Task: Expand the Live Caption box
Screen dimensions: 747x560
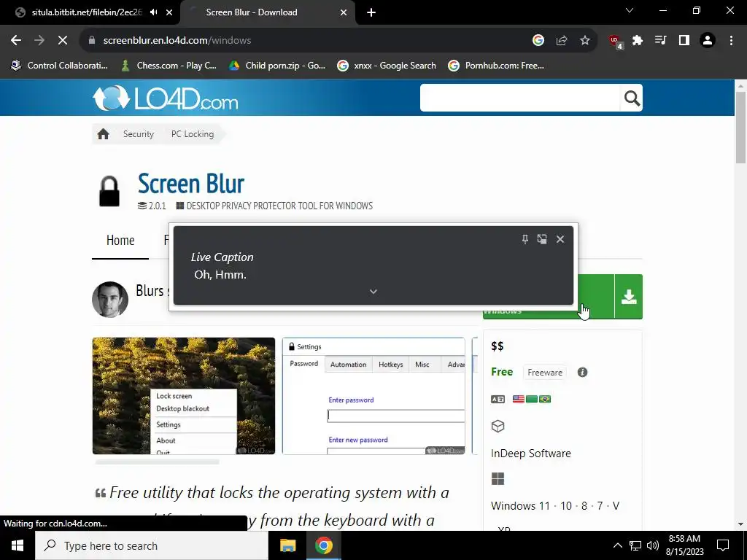Action: pos(373,292)
